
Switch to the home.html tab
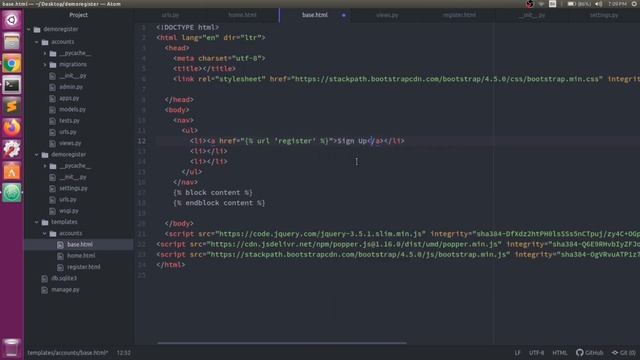click(242, 15)
